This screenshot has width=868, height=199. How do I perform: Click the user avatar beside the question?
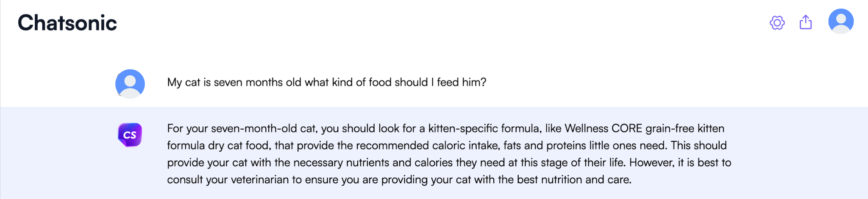click(130, 84)
